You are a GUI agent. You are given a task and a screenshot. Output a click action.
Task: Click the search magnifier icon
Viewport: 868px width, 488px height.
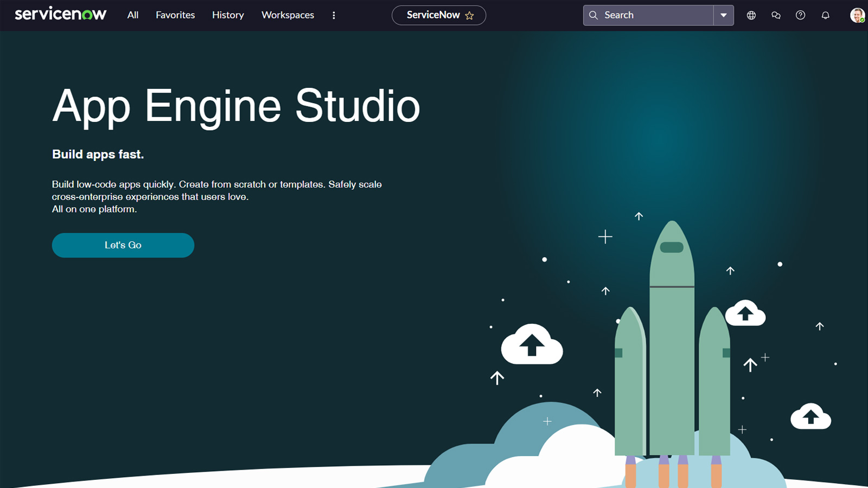pyautogui.click(x=593, y=15)
